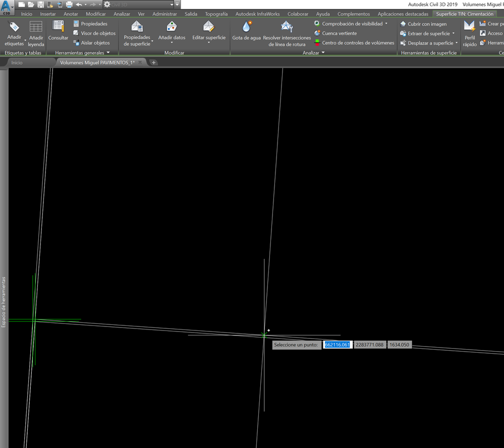Open the Visor de objetos

[94, 33]
